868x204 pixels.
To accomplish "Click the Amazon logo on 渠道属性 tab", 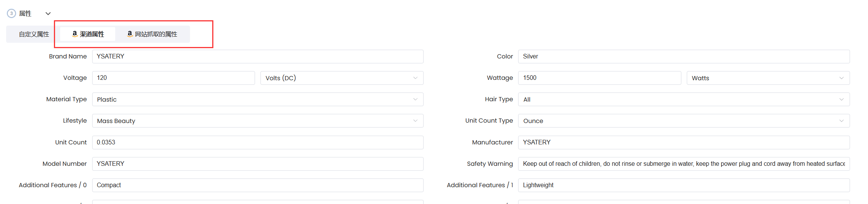I will 75,34.
